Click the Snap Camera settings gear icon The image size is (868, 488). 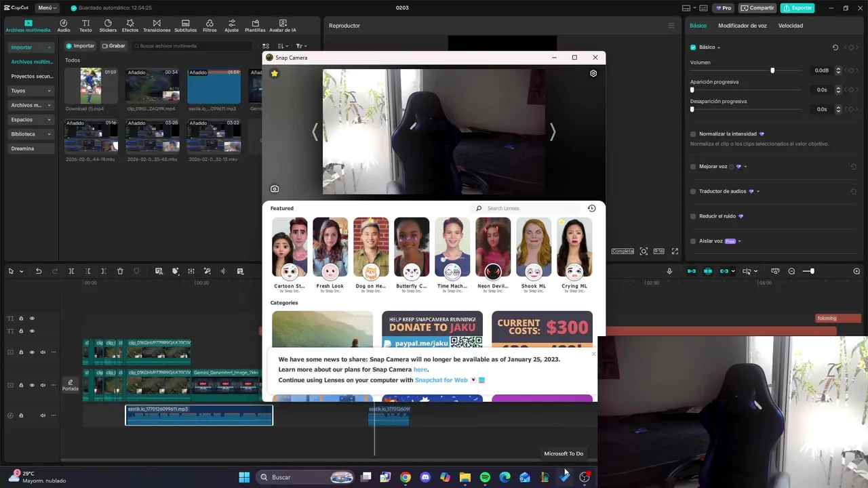(593, 73)
